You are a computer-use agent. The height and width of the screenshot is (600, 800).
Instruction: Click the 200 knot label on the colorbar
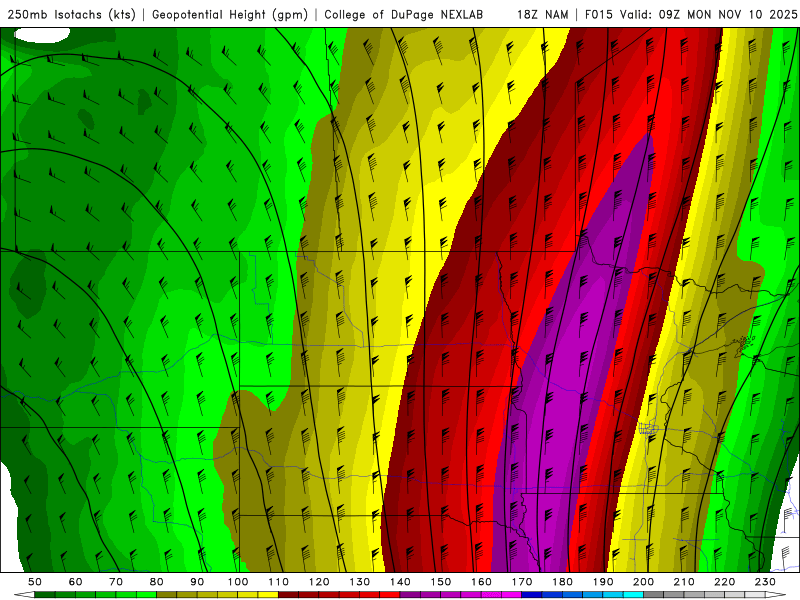643,582
